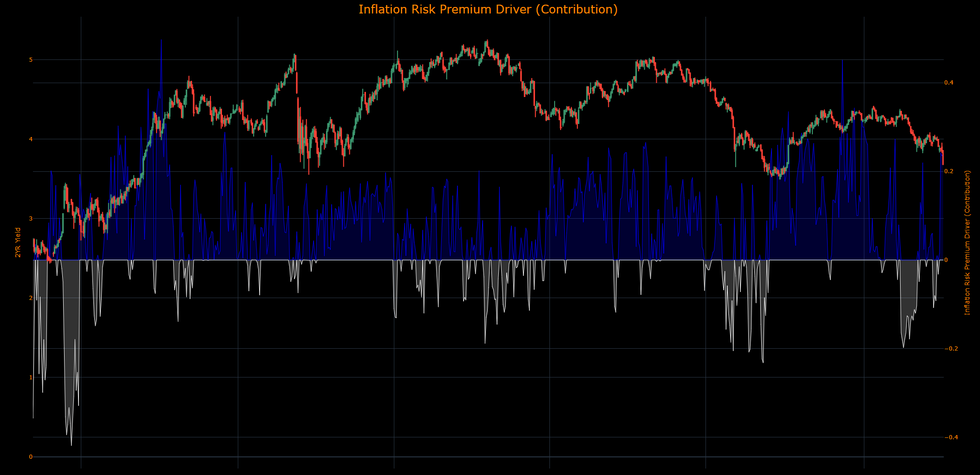The height and width of the screenshot is (475, 980).
Task: Click the right axis tick label '0.2'
Action: [x=949, y=171]
